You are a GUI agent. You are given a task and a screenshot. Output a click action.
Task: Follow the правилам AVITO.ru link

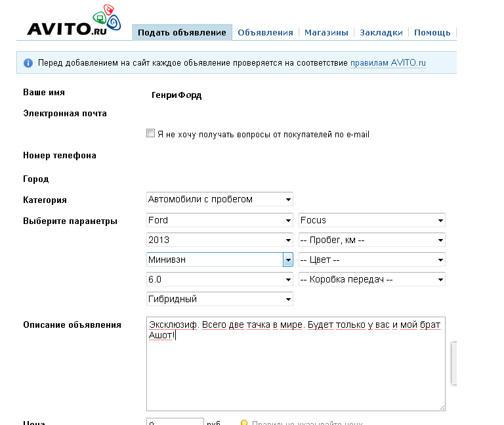(x=388, y=63)
